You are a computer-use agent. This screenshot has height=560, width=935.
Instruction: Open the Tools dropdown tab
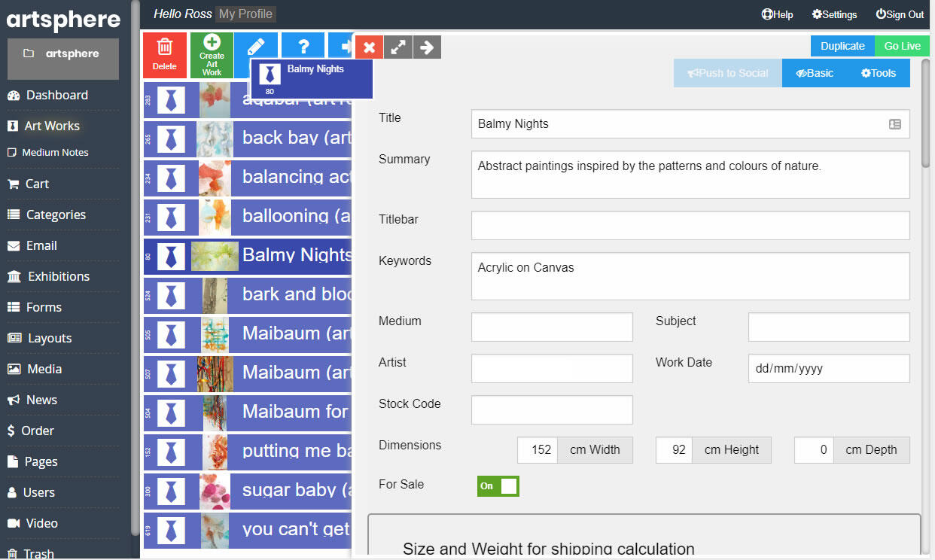pyautogui.click(x=879, y=73)
